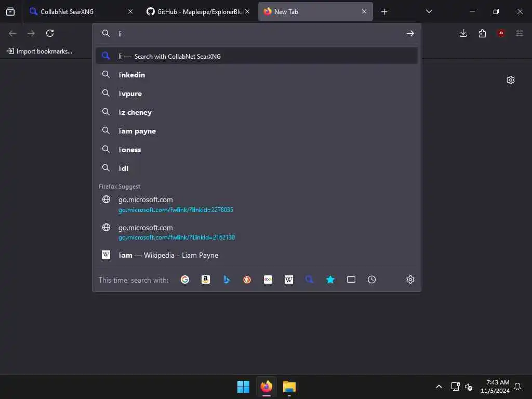Switch to CollabNet SearXNG tab
The height and width of the screenshot is (399, 532).
click(x=82, y=11)
